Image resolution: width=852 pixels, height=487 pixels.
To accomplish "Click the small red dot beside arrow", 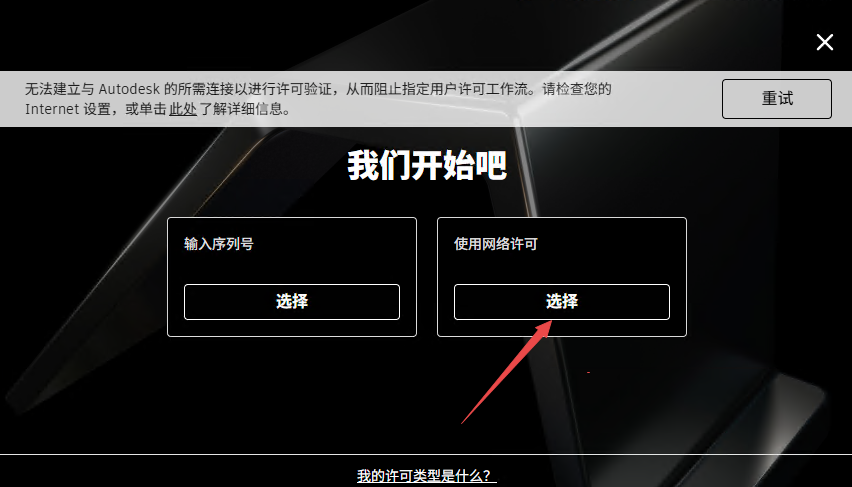I will [588, 372].
